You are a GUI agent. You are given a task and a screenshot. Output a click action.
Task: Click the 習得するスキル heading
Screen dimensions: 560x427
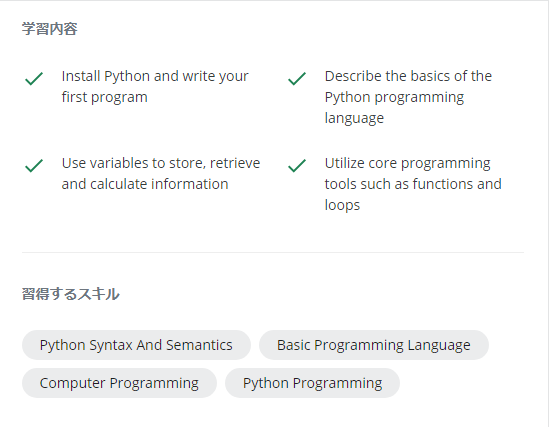coord(71,294)
